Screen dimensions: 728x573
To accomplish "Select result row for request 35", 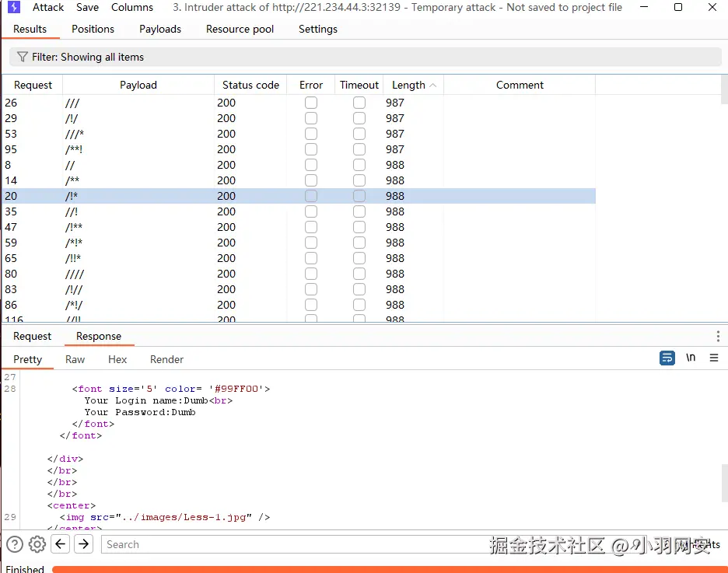I will point(299,211).
